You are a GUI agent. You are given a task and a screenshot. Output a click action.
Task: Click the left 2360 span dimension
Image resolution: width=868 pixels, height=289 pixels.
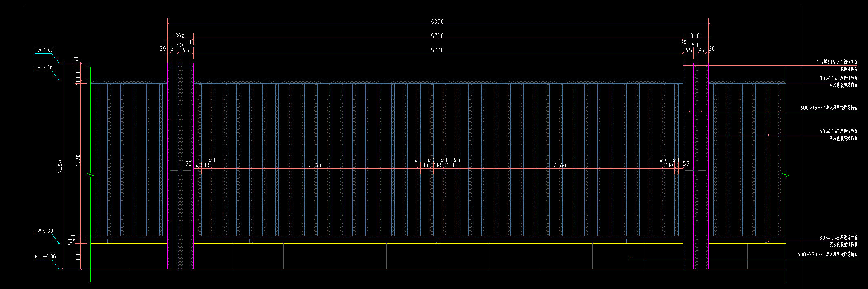315,165
